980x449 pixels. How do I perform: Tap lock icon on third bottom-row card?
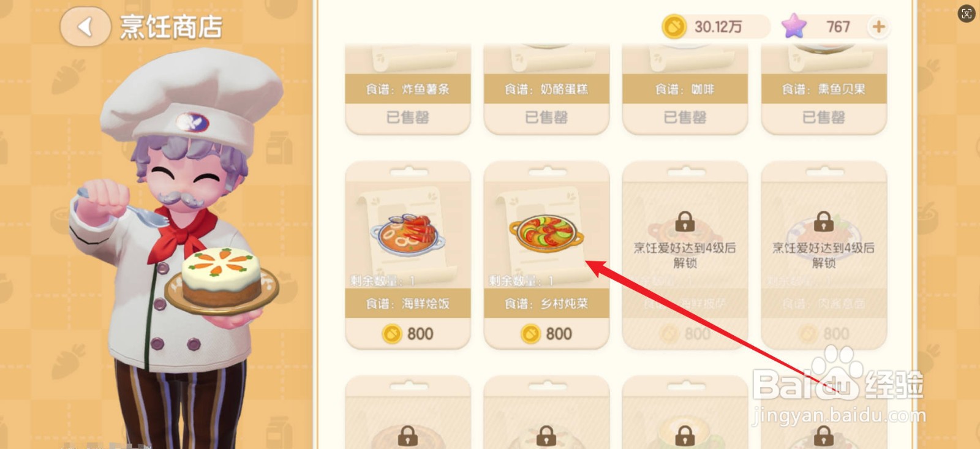[685, 436]
